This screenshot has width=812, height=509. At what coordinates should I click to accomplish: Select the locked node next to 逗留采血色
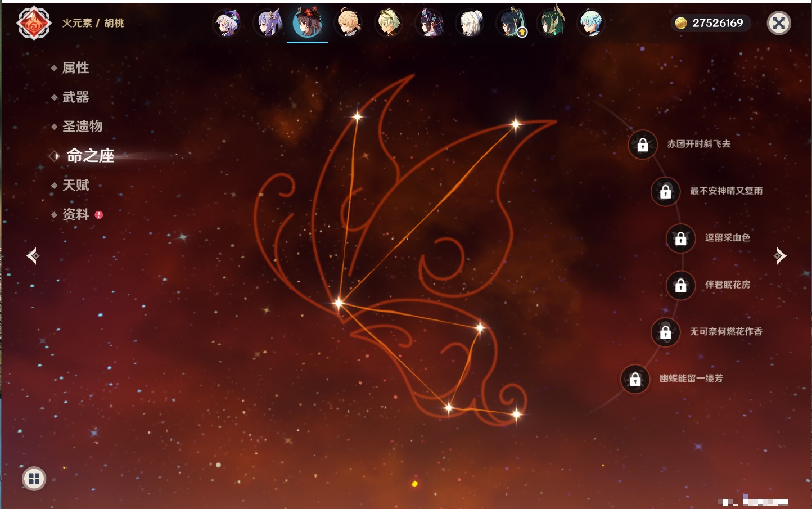click(x=681, y=238)
